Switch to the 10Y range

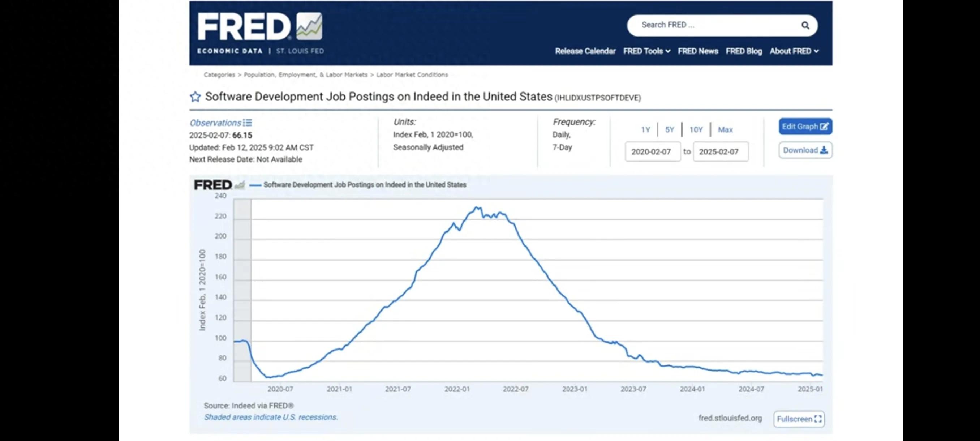click(x=696, y=130)
